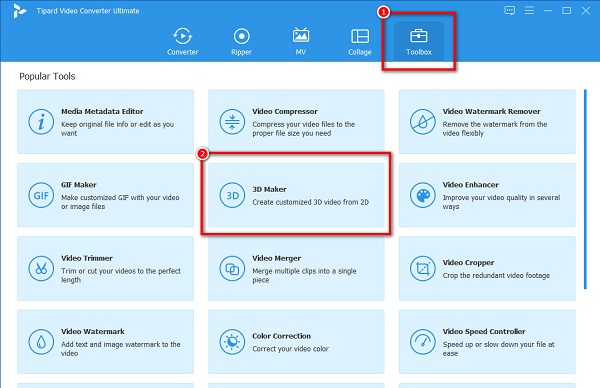The image size is (600, 388).
Task: Click 'Improve your video quality' description
Action: click(x=501, y=202)
